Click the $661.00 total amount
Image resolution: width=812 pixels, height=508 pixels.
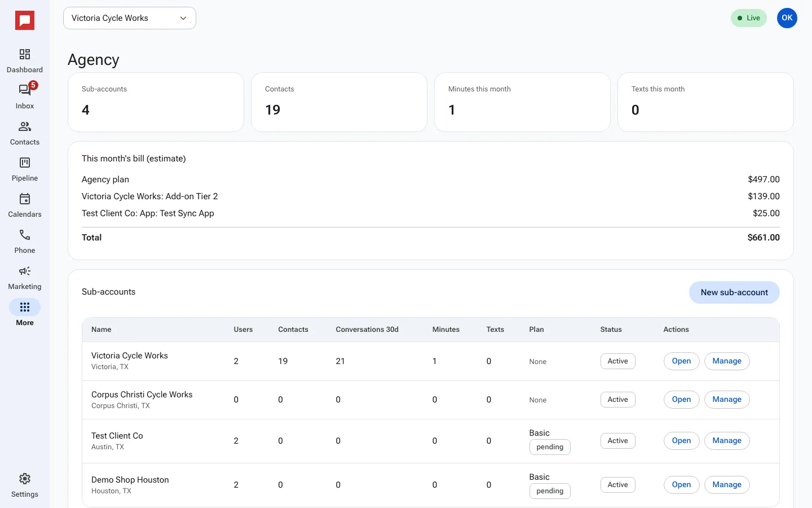coord(764,238)
